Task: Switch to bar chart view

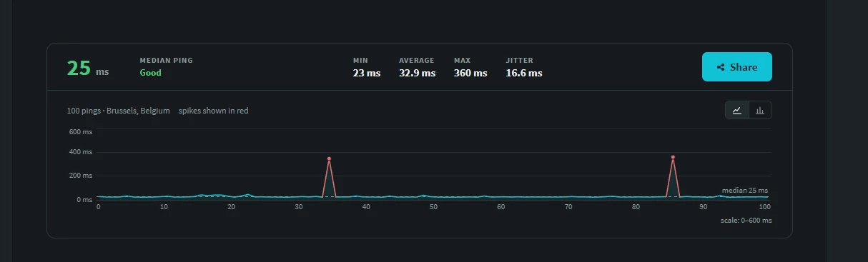Action: pyautogui.click(x=760, y=110)
